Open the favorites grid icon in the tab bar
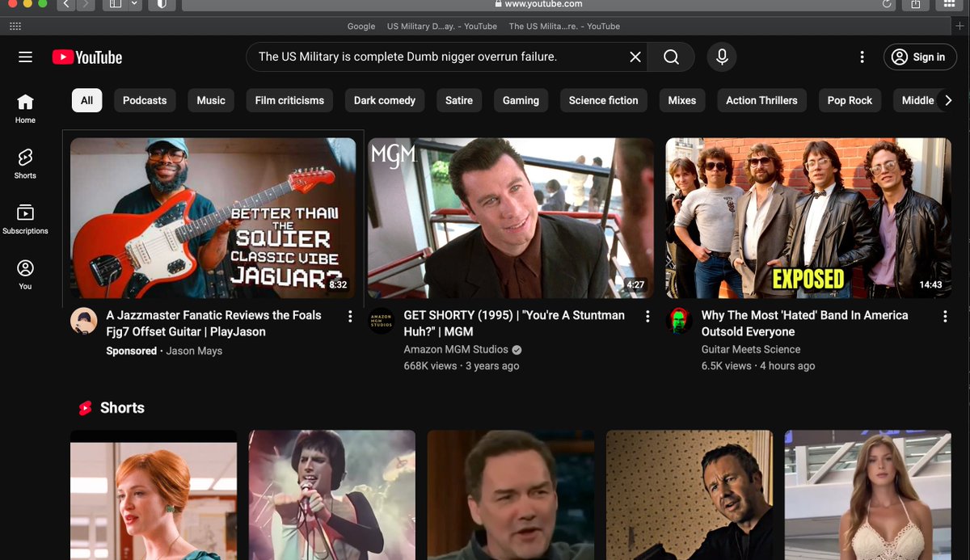This screenshot has width=970, height=560. pos(15,26)
